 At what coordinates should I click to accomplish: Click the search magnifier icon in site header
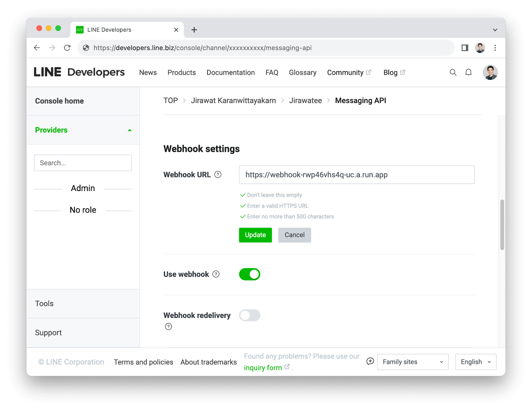tap(453, 73)
